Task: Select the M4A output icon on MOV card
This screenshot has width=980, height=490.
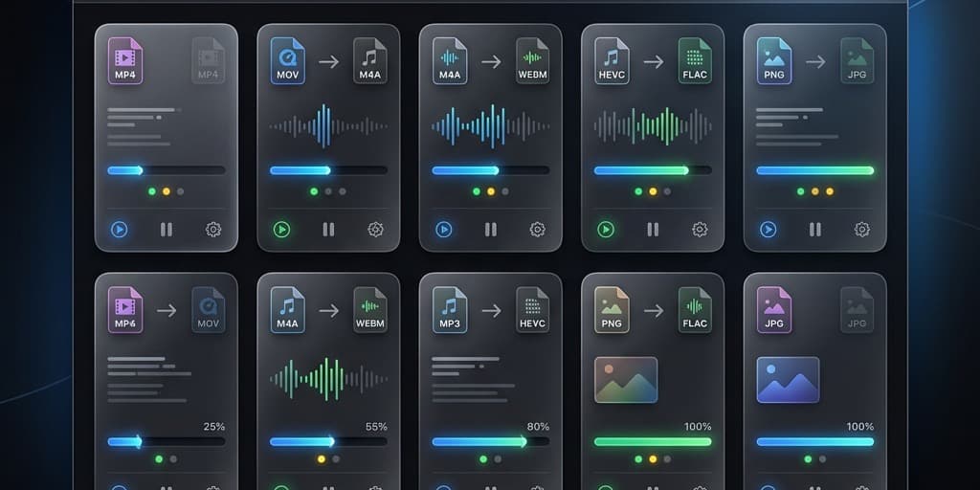Action: pos(370,60)
